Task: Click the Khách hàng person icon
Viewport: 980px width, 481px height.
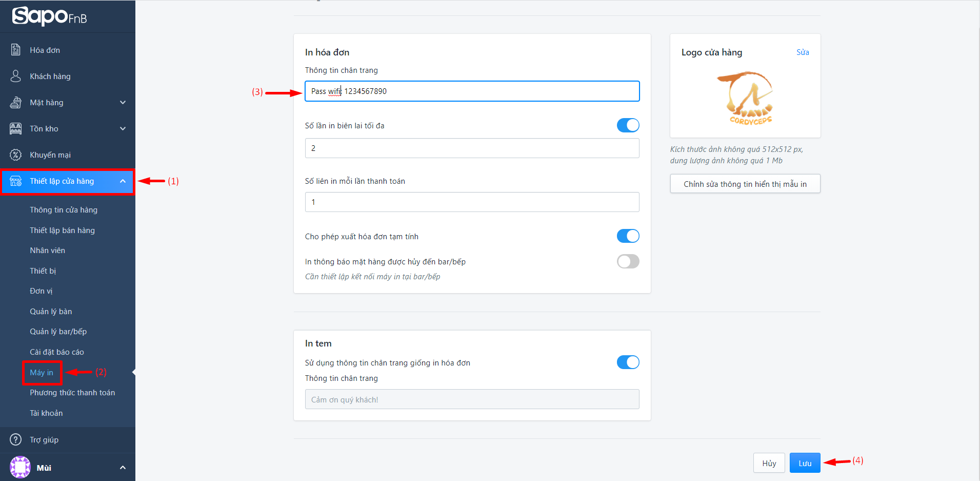Action: [x=16, y=76]
